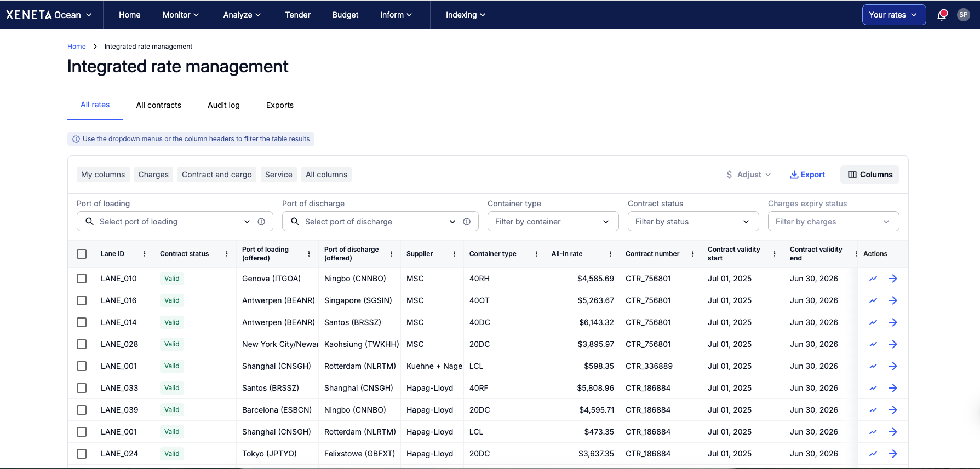Image resolution: width=980 pixels, height=469 pixels.
Task: Click arrow icon for LANE_016 row
Action: [x=892, y=300]
